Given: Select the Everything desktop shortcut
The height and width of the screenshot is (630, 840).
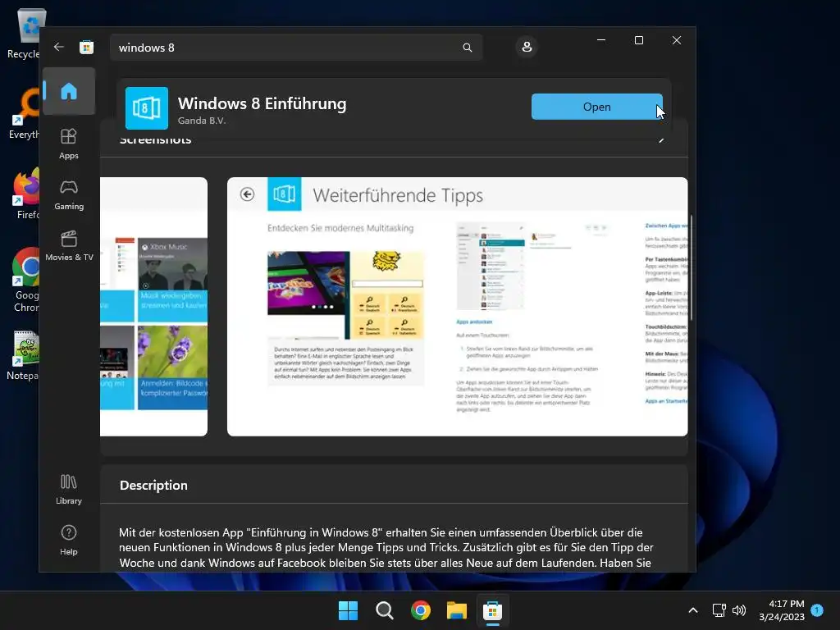Looking at the screenshot, I should pyautogui.click(x=24, y=113).
